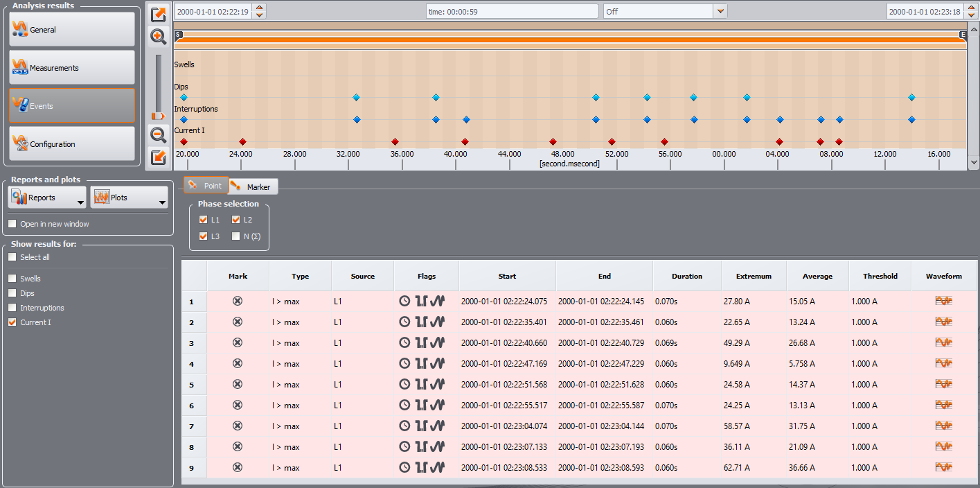Enable the N (Σ) phase checkbox
980x488 pixels.
236,236
